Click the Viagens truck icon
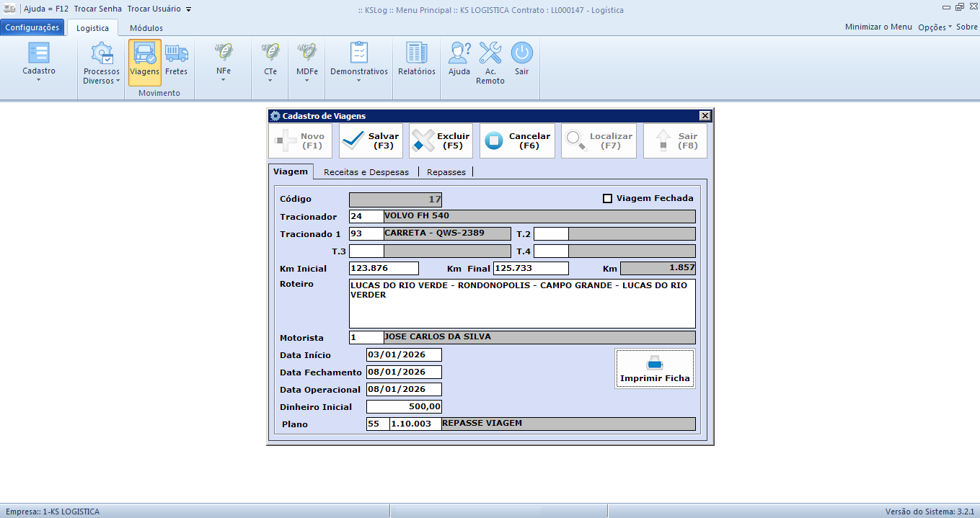The image size is (980, 518). 145,61
